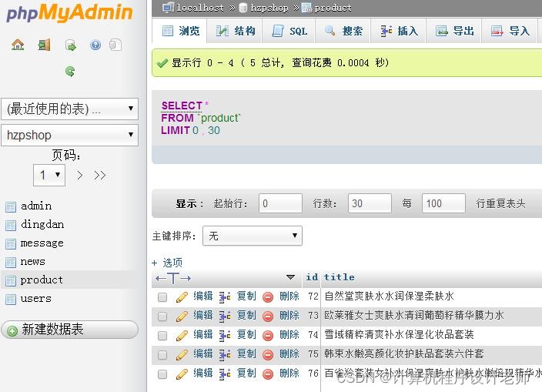
Task: Click the copy icon for row 72
Action: 225,297
